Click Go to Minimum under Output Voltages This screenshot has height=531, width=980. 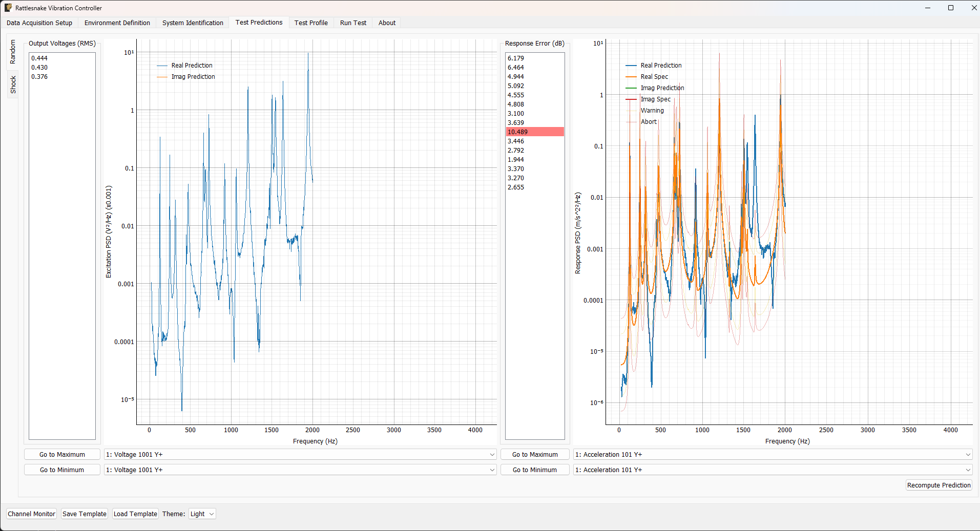62,470
